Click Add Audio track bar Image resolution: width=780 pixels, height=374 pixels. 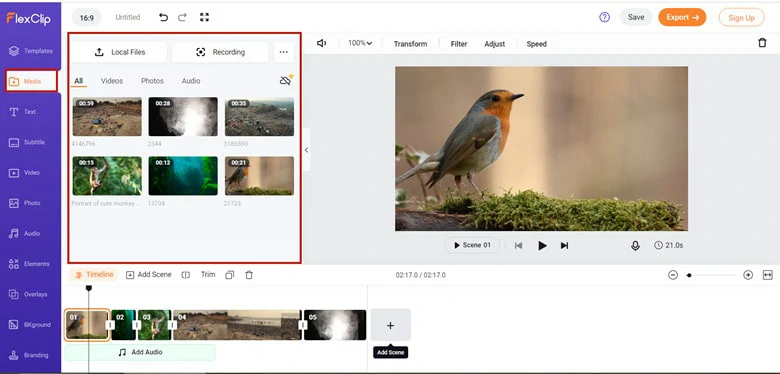click(140, 352)
